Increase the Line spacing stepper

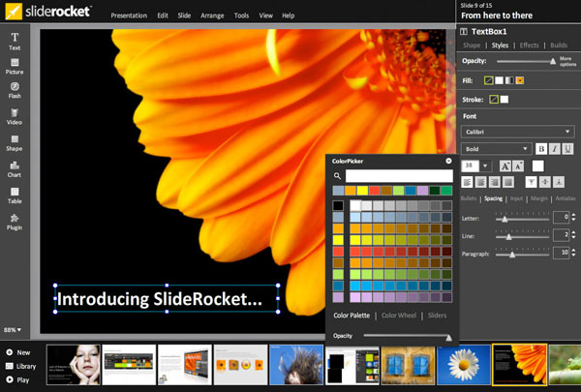574,232
